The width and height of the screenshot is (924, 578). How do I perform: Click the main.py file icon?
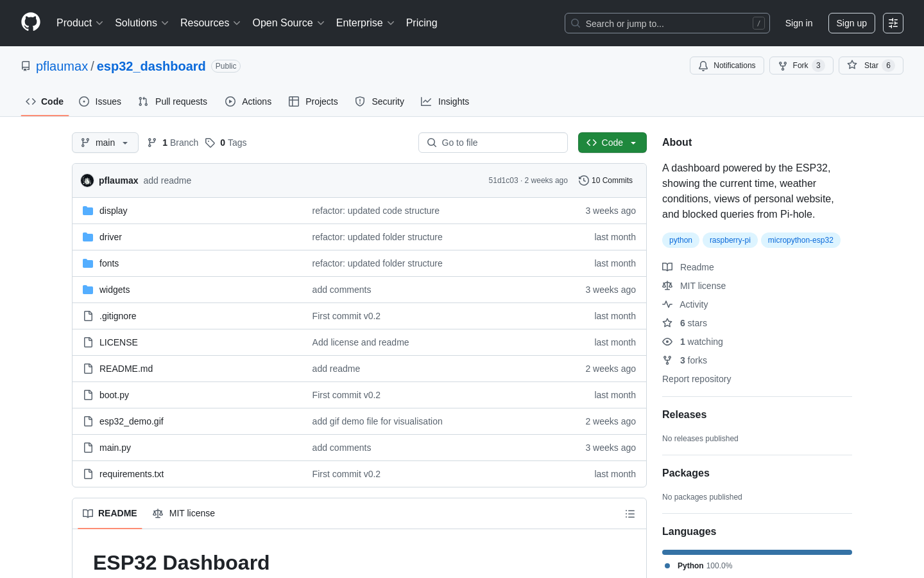pyautogui.click(x=88, y=448)
